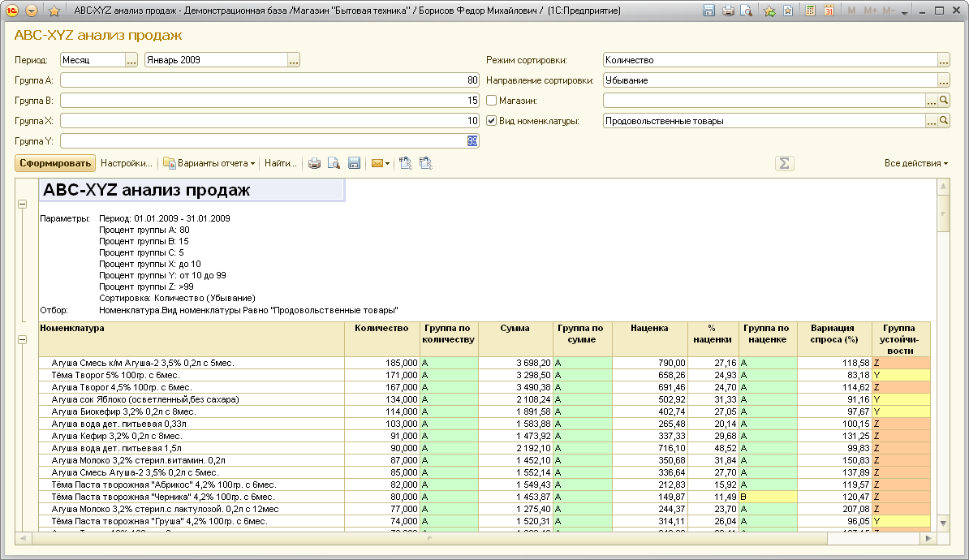Uncheck the Вид номенклатуры checkbox
The height and width of the screenshot is (560, 969).
point(492,121)
